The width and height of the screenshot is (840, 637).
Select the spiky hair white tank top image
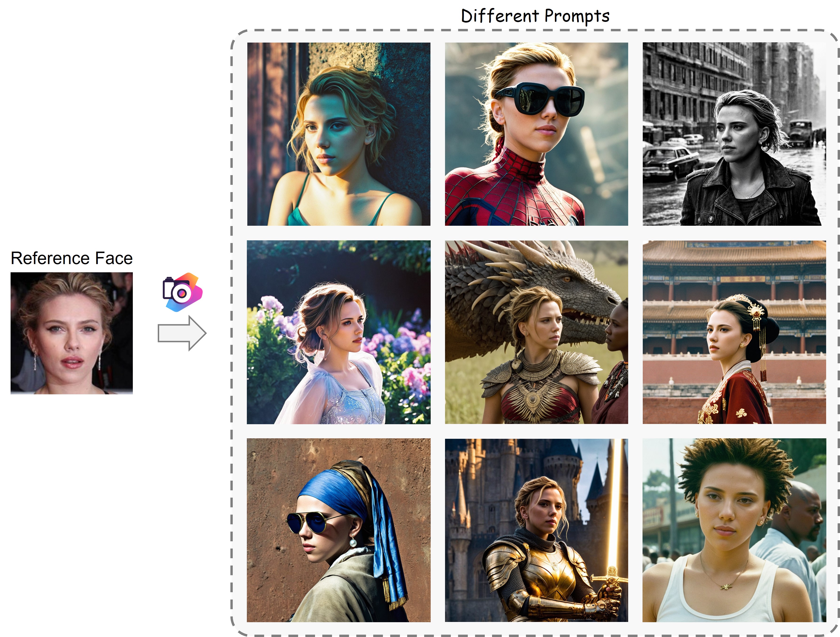734,530
